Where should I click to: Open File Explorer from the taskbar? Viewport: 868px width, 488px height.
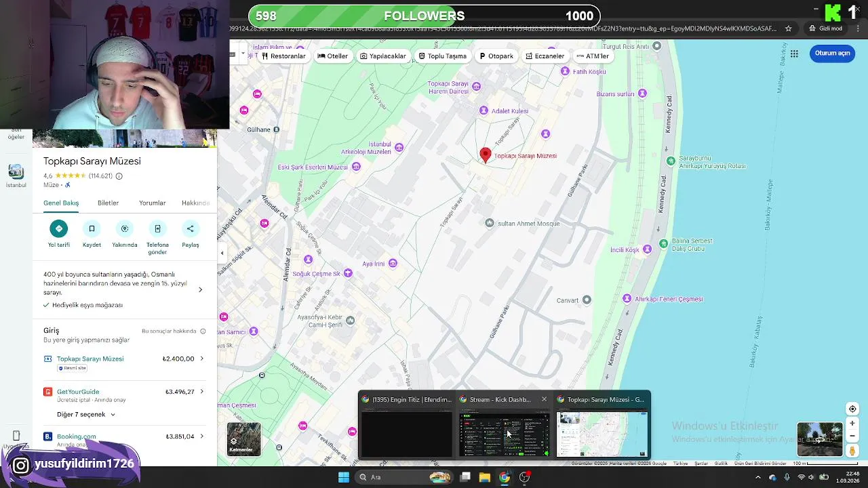(x=485, y=477)
